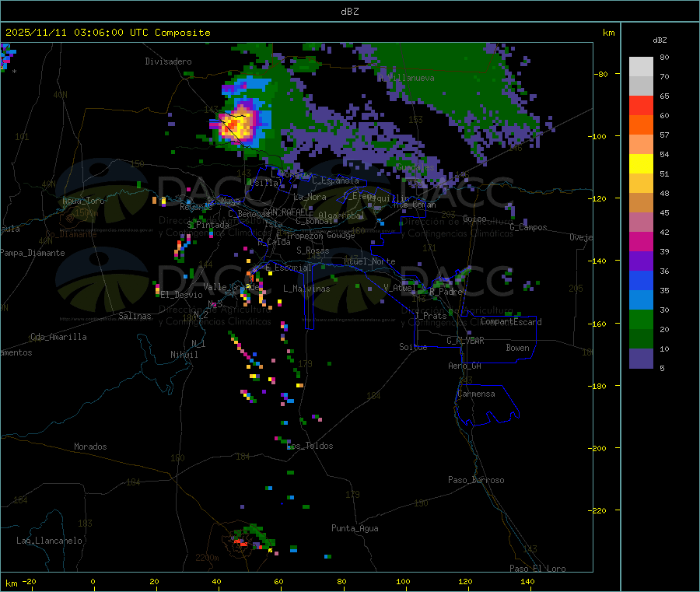Click the 'Goudge' location label
Screen dimensions: 700x592
click(341, 235)
